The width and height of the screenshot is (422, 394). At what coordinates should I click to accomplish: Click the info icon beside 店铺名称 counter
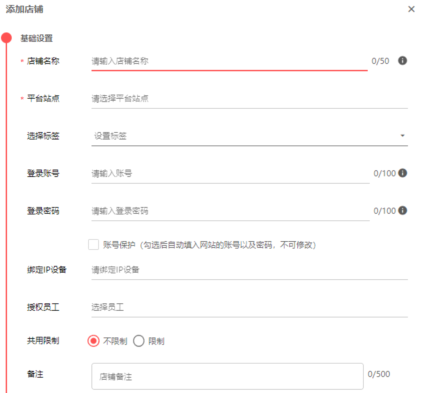[x=402, y=61]
